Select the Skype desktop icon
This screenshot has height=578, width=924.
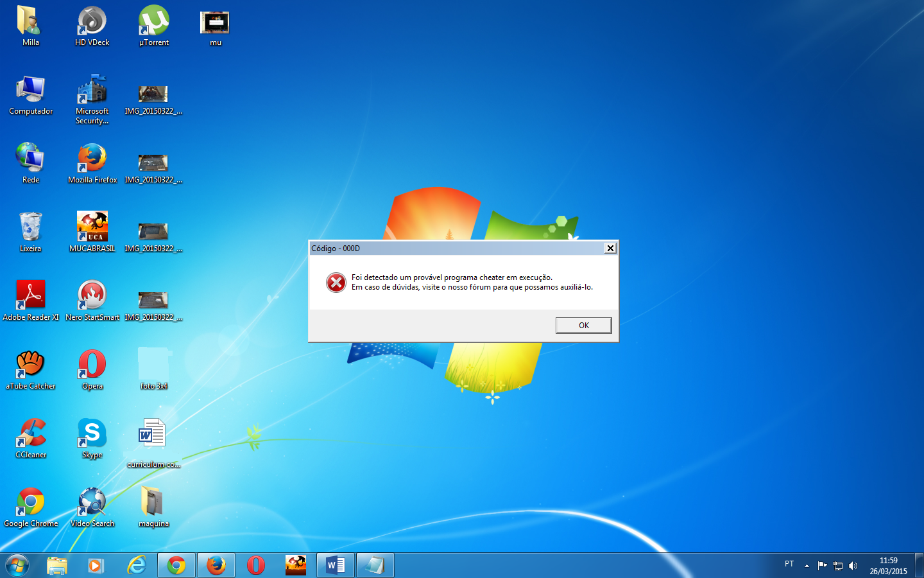(x=92, y=433)
